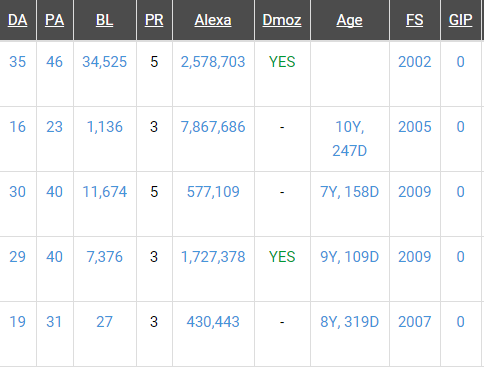Click backlinks value 7,376
This screenshot has height=369, width=484.
click(x=105, y=257)
